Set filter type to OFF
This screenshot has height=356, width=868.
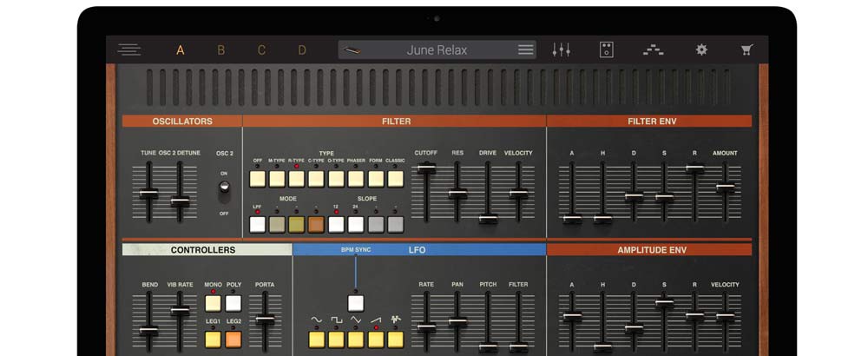258,179
